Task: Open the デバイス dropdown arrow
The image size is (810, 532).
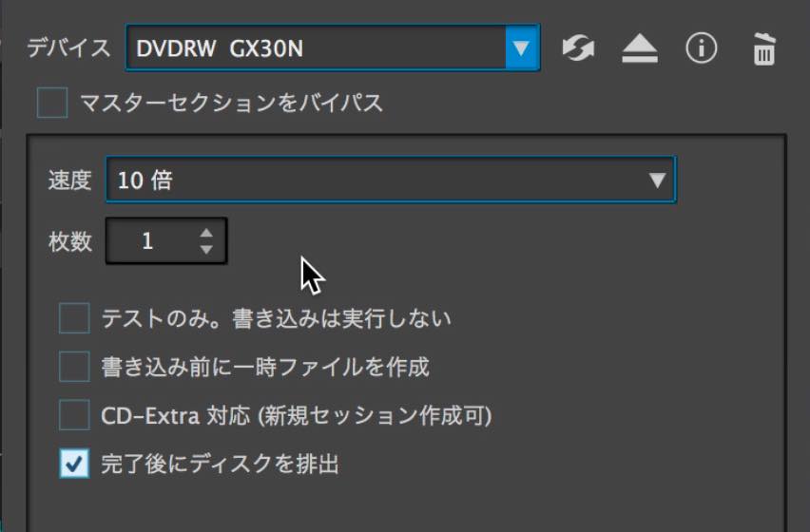Action: click(522, 47)
